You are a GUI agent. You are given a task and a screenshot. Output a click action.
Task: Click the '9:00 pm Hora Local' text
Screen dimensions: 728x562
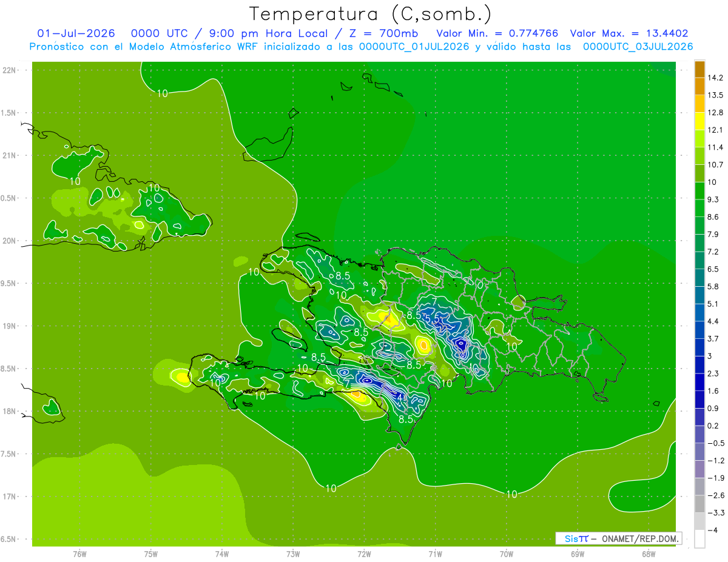pos(268,33)
